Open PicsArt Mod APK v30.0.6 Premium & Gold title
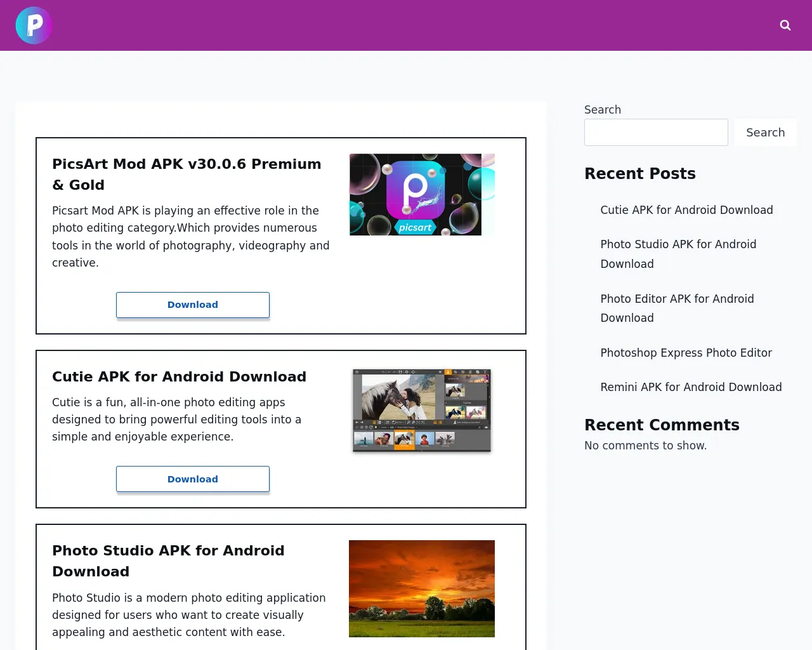This screenshot has width=812, height=650. pyautogui.click(x=187, y=175)
